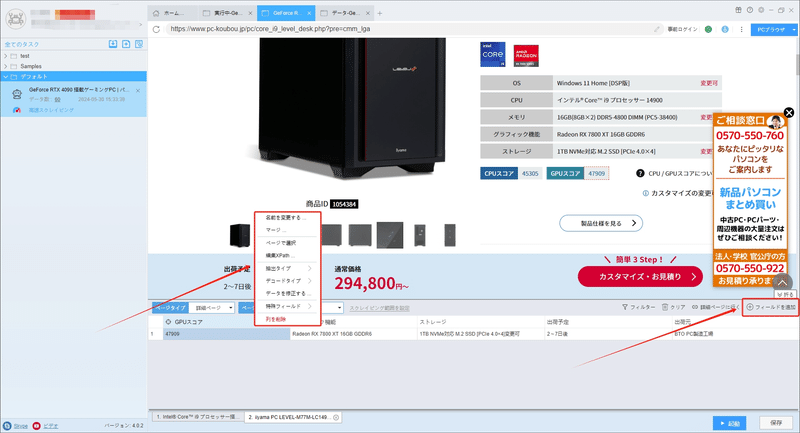Screen dimensions: 800x433
Task: Click the 保存 save button
Action: tap(776, 423)
